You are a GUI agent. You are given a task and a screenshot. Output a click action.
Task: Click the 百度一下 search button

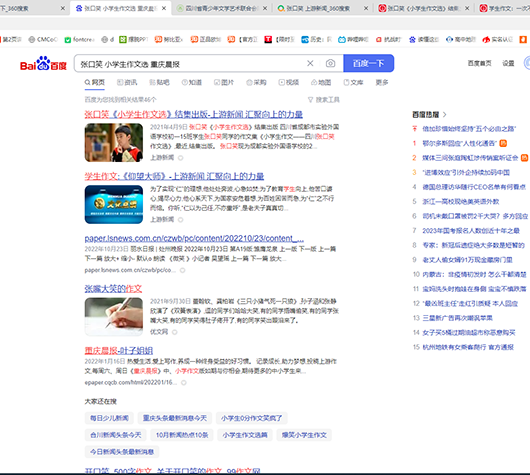pos(368,63)
